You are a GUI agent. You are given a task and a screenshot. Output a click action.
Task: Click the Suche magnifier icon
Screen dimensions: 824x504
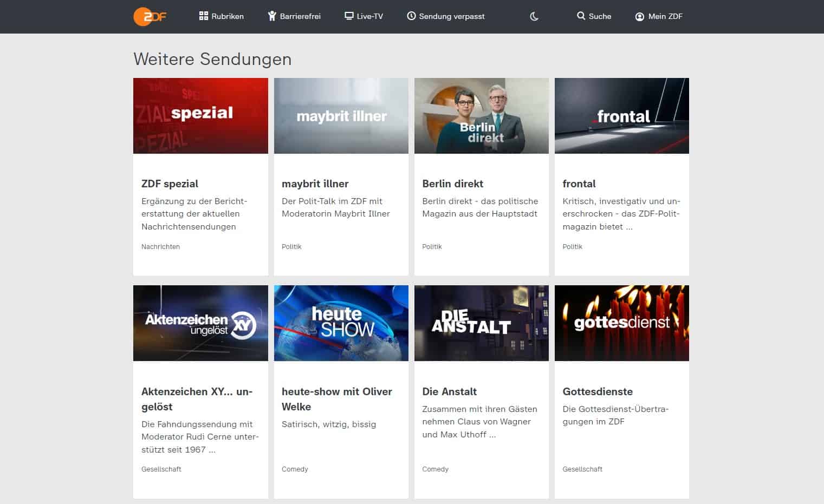click(581, 16)
